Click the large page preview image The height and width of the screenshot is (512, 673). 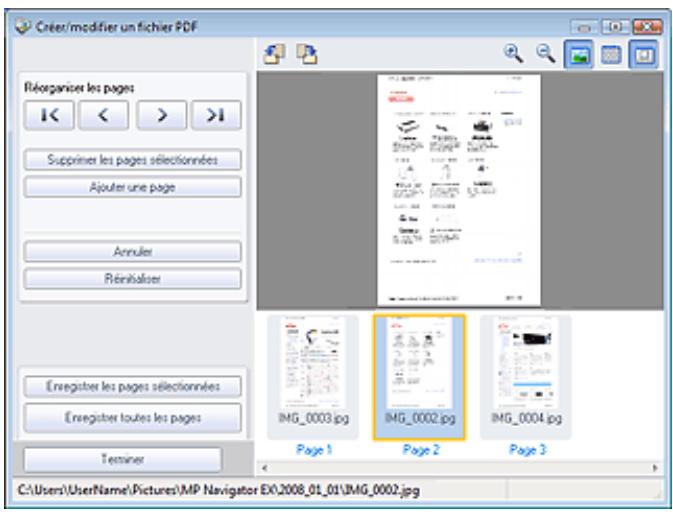(459, 190)
